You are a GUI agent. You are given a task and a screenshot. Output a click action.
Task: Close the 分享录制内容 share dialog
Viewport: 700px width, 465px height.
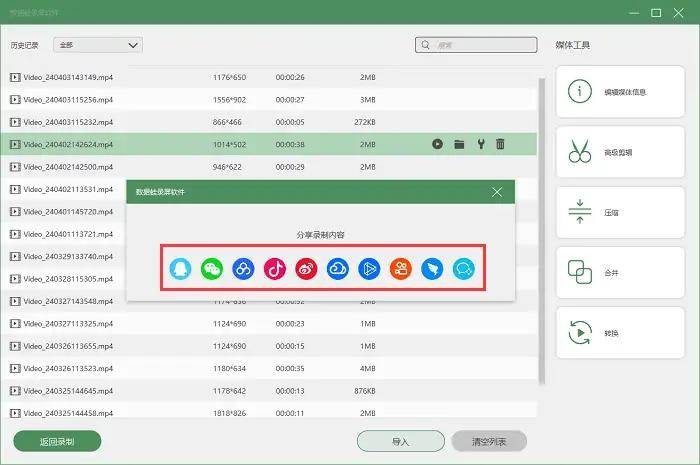(x=497, y=192)
